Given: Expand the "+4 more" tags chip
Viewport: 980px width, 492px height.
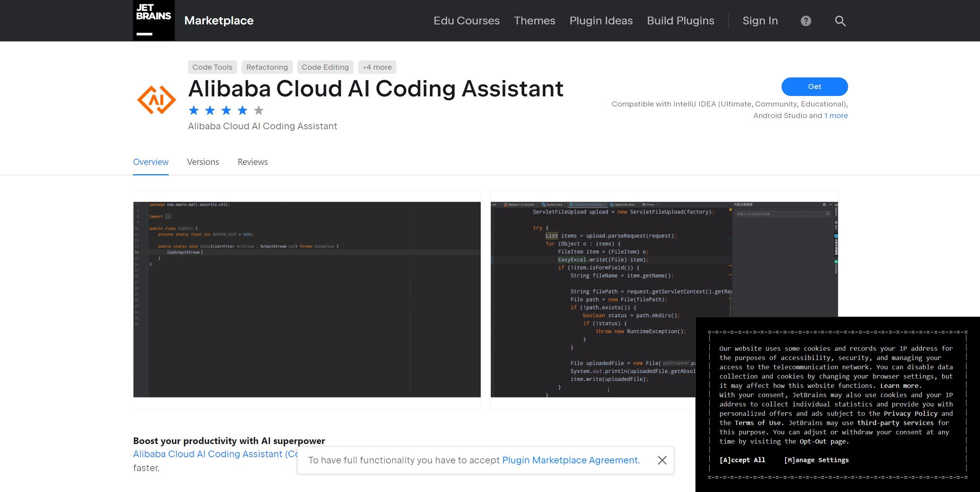Looking at the screenshot, I should [x=377, y=67].
